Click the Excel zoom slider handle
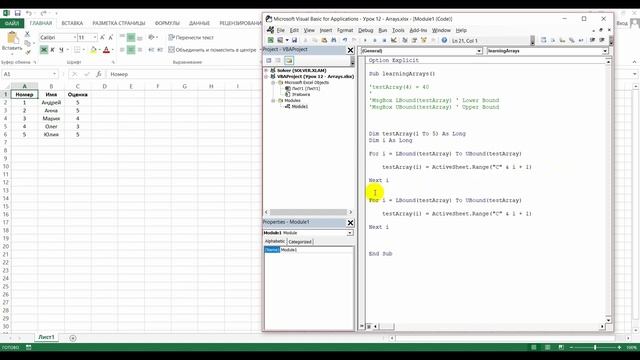Image resolution: width=640 pixels, height=360 pixels. click(x=595, y=347)
